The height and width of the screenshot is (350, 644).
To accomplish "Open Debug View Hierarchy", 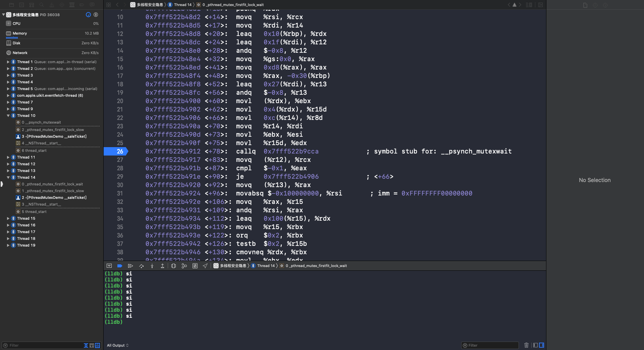I will [173, 266].
